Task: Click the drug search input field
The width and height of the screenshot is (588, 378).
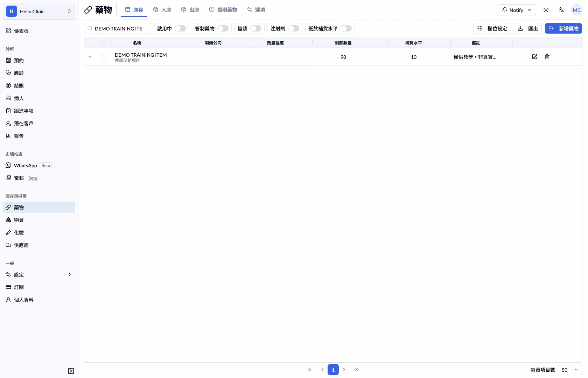Action: click(x=118, y=28)
